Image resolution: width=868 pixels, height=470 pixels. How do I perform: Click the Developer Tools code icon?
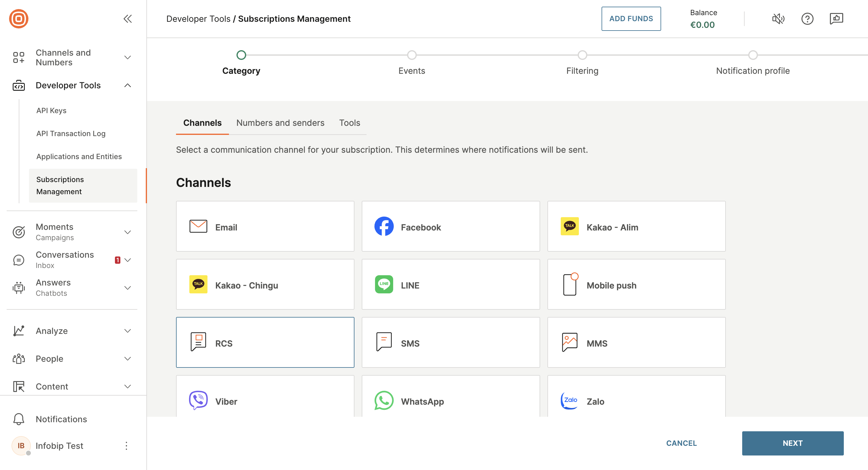tap(18, 86)
